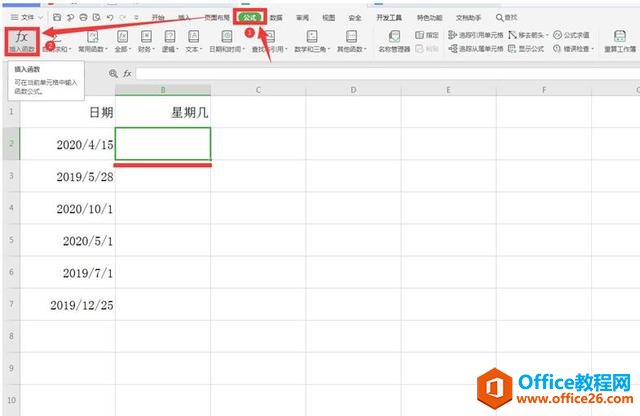This screenshot has width=640, height=416.
Task: Switch to the Insert (插入) tab
Action: [184, 18]
